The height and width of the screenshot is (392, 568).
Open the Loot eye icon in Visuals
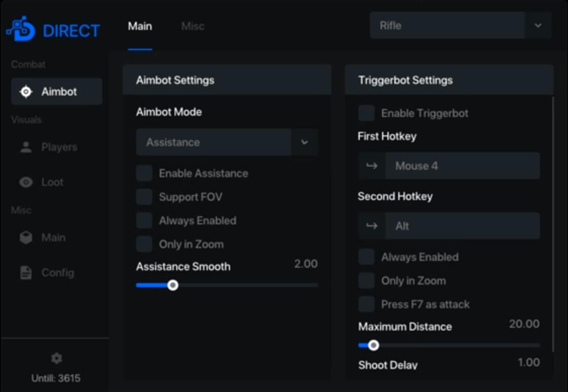tap(26, 182)
